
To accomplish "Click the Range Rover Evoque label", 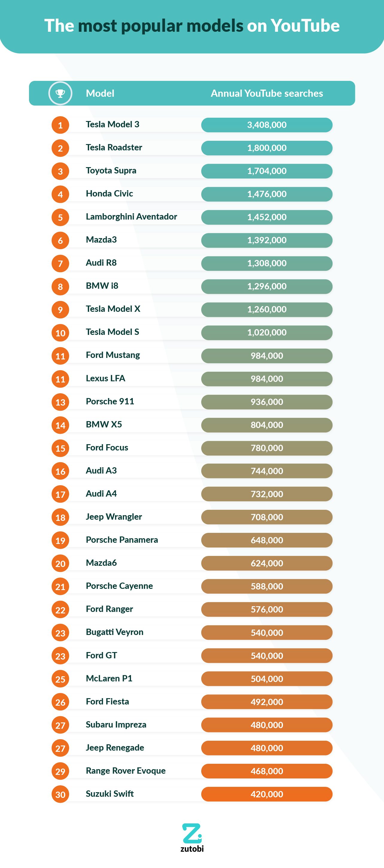I will (x=126, y=771).
